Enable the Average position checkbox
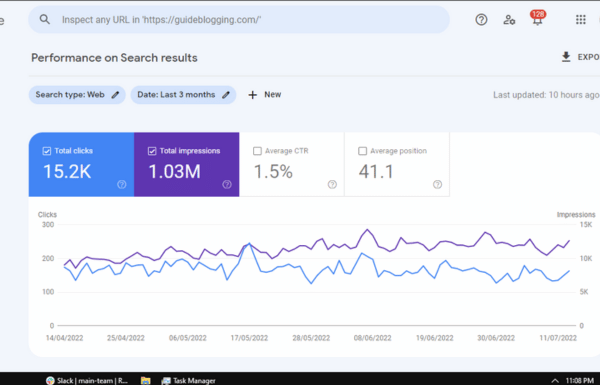This screenshot has width=600, height=385. (362, 151)
